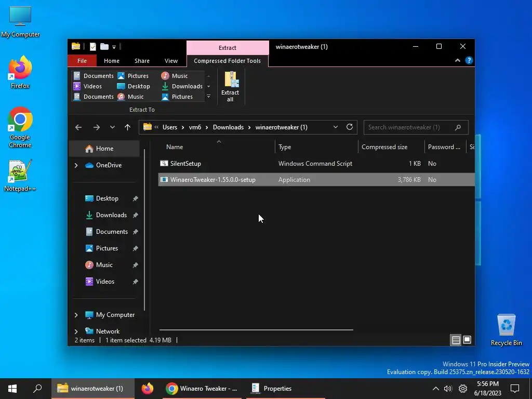Image resolution: width=532 pixels, height=399 pixels.
Task: Open the View ribbon tab
Action: (171, 61)
